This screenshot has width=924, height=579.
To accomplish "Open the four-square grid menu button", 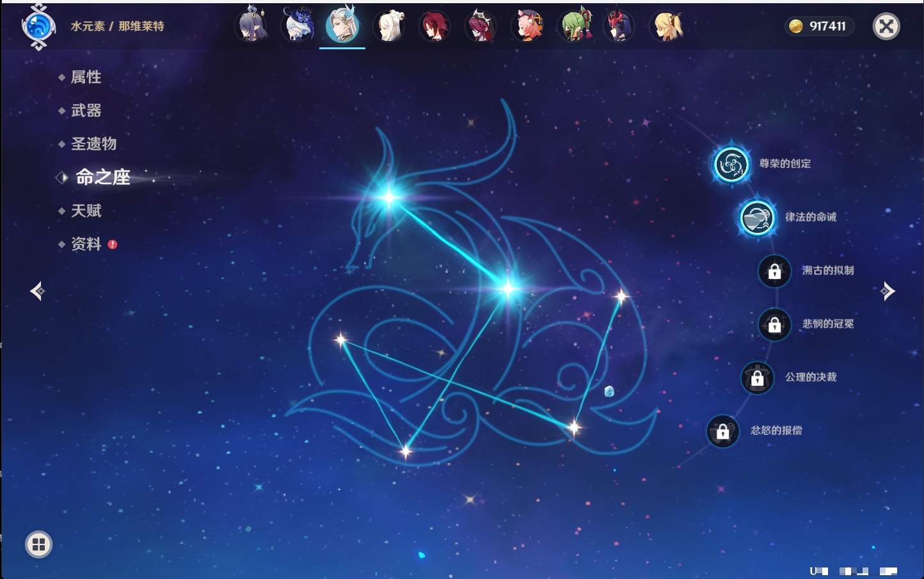I will point(38,544).
